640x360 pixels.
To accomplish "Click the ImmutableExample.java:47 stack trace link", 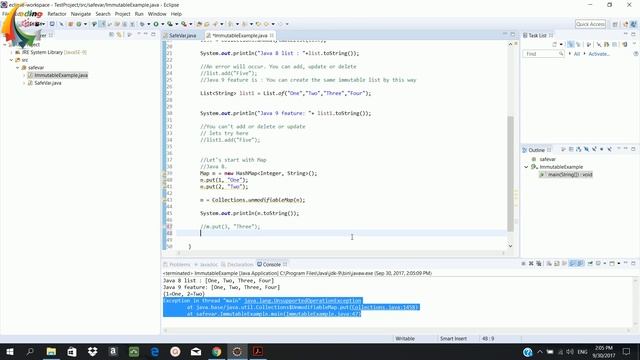I will click(322, 314).
